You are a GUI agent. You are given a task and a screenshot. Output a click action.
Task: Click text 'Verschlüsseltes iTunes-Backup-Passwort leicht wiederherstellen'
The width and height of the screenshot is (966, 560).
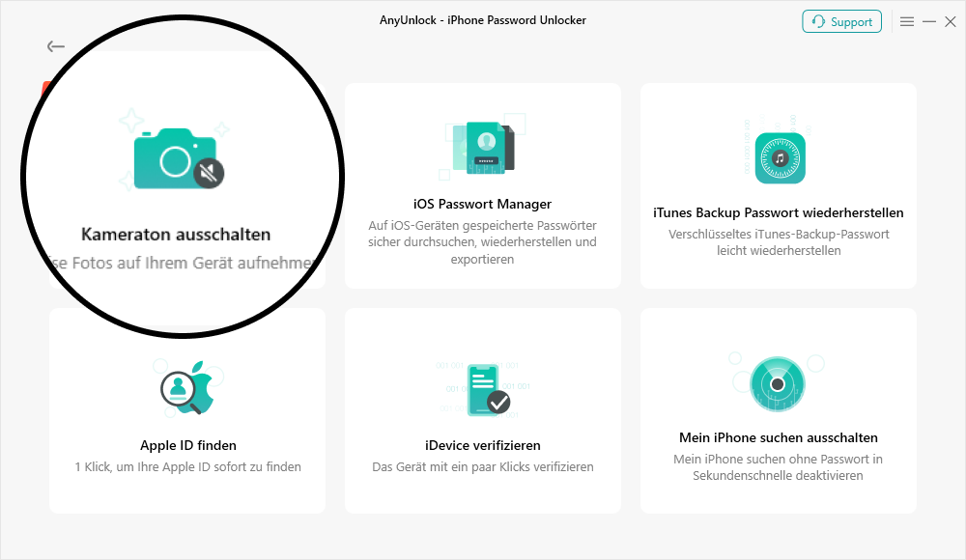779,242
